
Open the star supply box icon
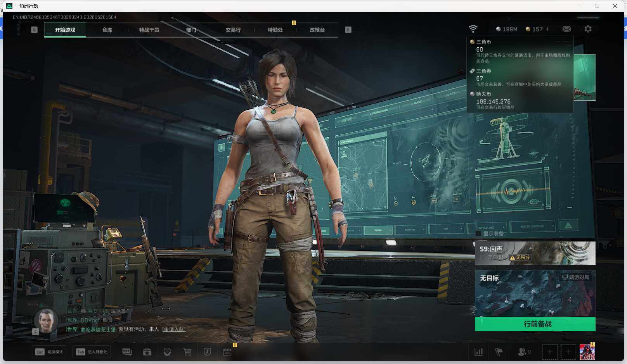[x=147, y=352]
